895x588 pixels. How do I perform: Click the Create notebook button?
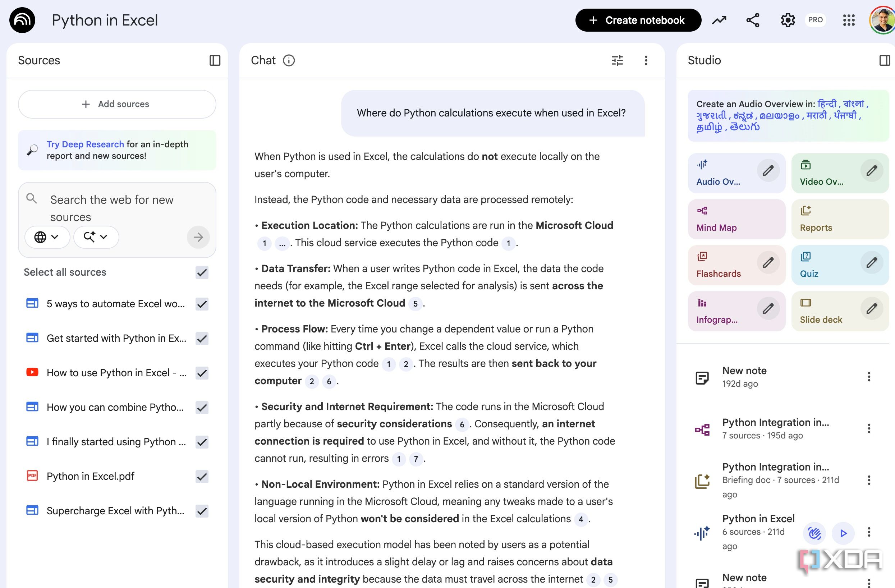point(638,20)
